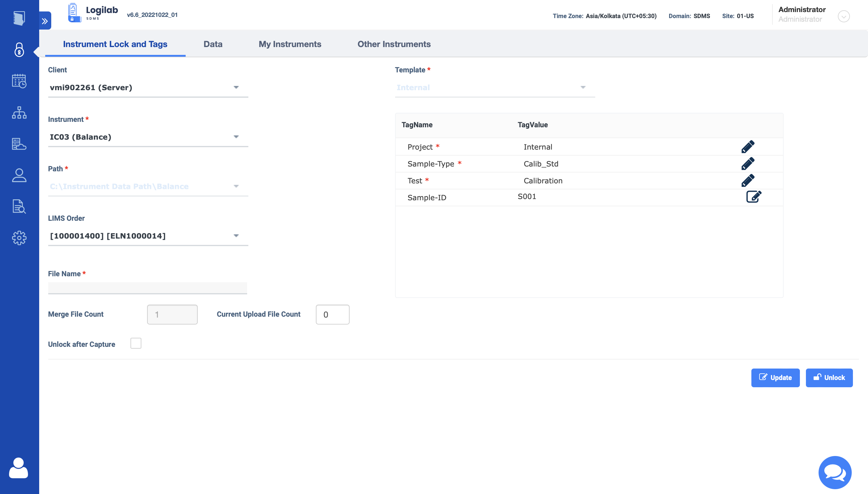This screenshot has height=494, width=868.
Task: Switch to My Instruments tab
Action: point(290,44)
